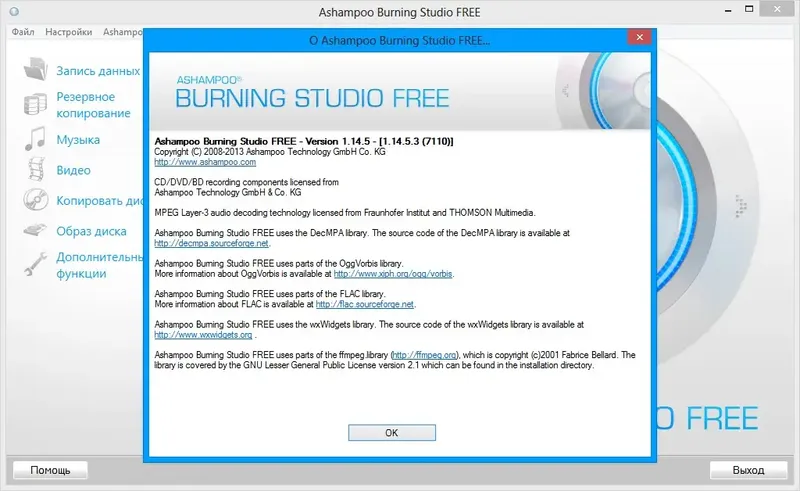800x491 pixels.
Task: Click the About dialog title bar text
Action: tap(399, 40)
